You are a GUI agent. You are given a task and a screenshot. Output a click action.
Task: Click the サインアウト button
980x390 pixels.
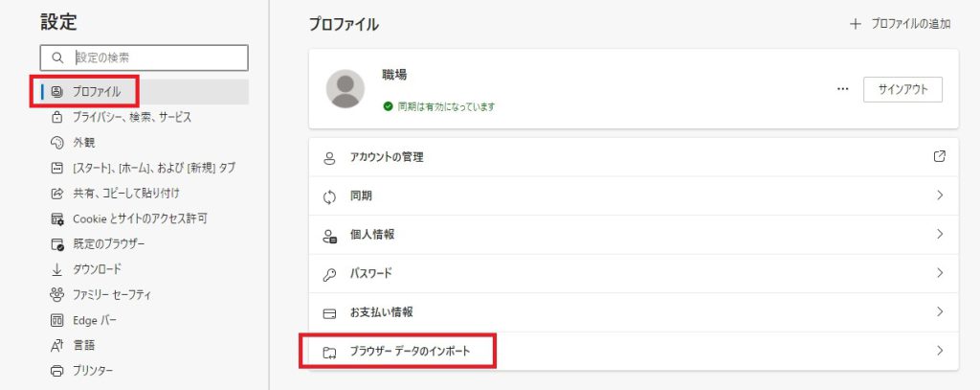[x=902, y=89]
